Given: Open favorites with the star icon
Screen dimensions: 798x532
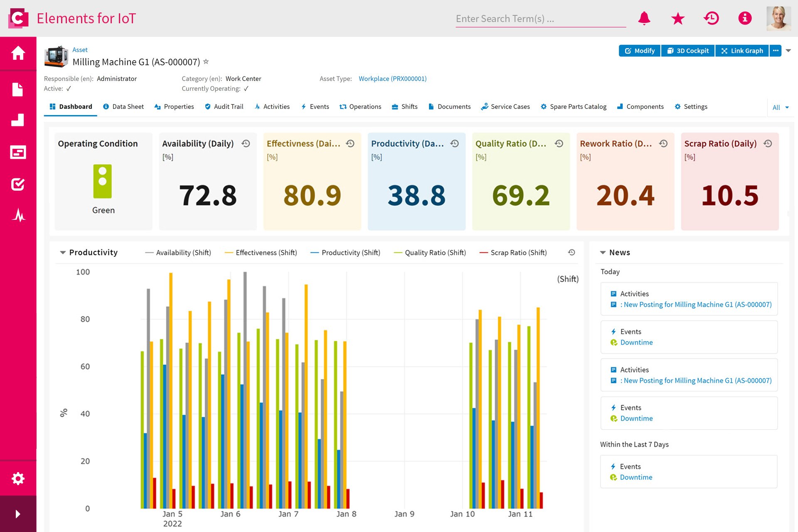Looking at the screenshot, I should pyautogui.click(x=677, y=18).
